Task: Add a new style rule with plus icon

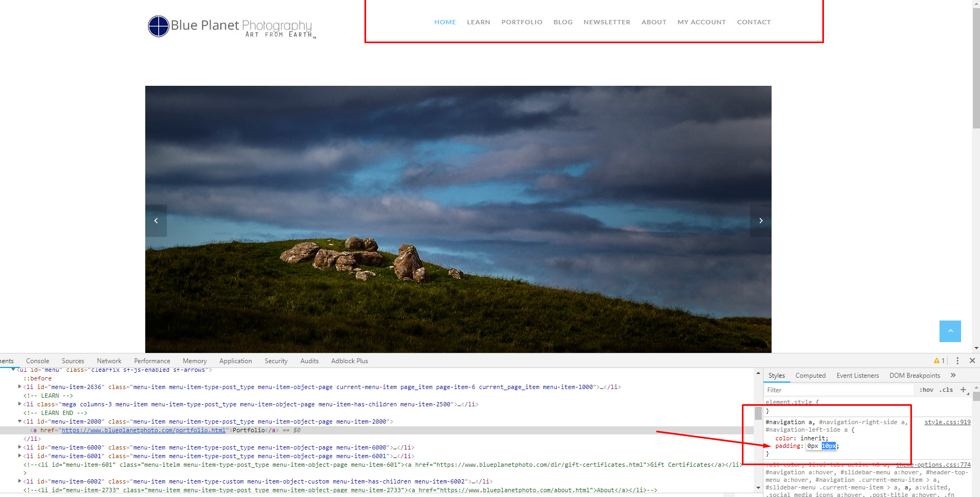Action: tap(963, 390)
